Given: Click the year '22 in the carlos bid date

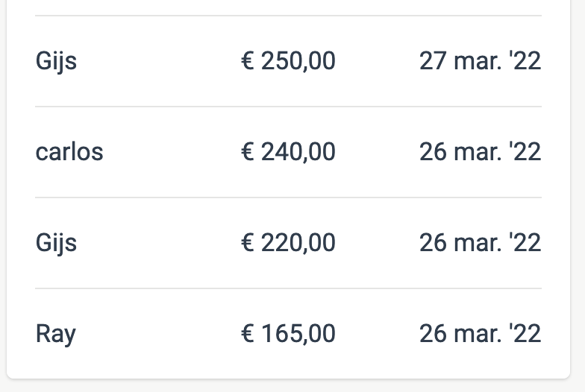Looking at the screenshot, I should click(x=523, y=152).
